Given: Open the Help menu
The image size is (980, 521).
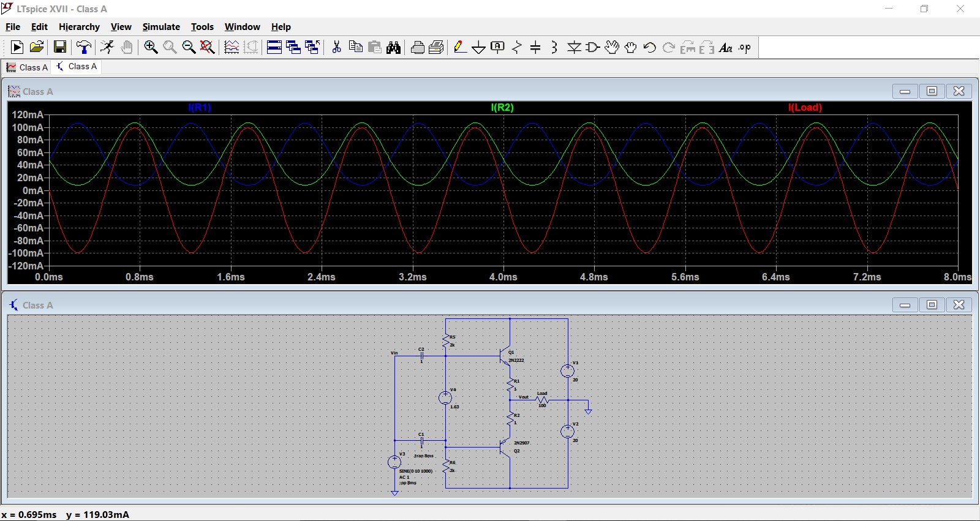Looking at the screenshot, I should (x=281, y=27).
